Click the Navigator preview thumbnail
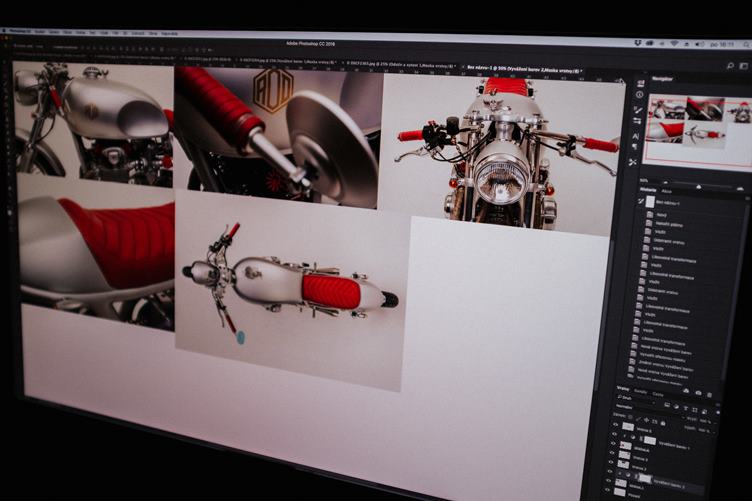This screenshot has width=752, height=501. tap(698, 130)
